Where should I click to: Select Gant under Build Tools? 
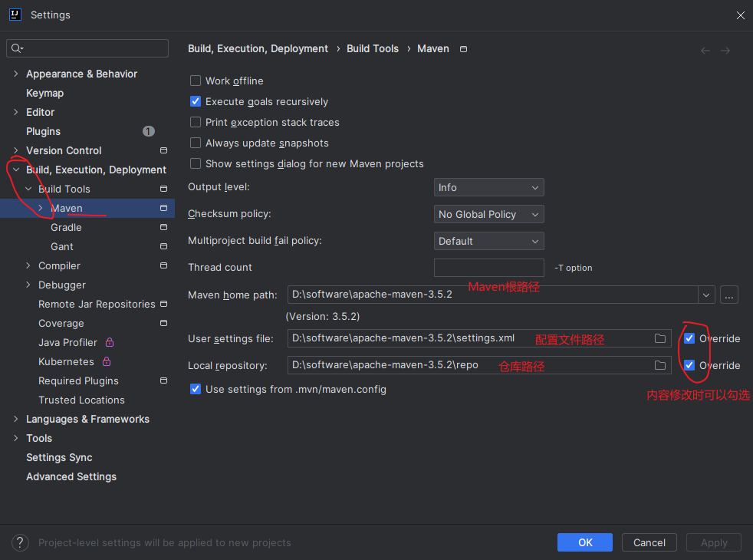[62, 246]
